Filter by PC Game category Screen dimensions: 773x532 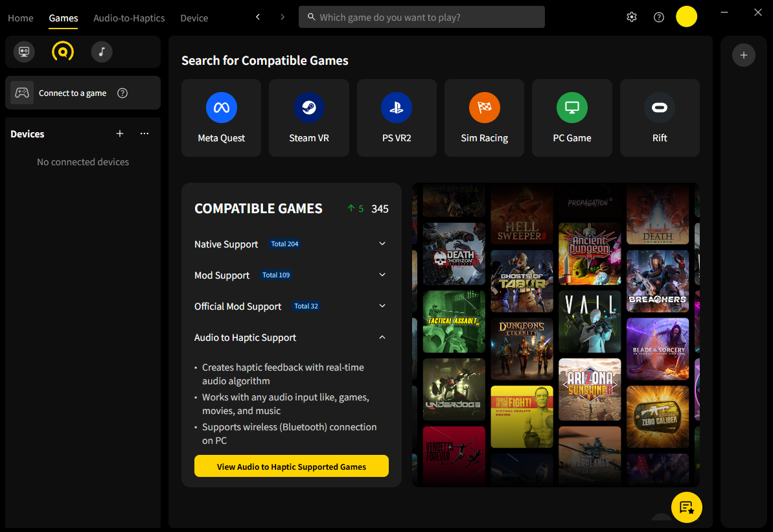[x=572, y=118]
